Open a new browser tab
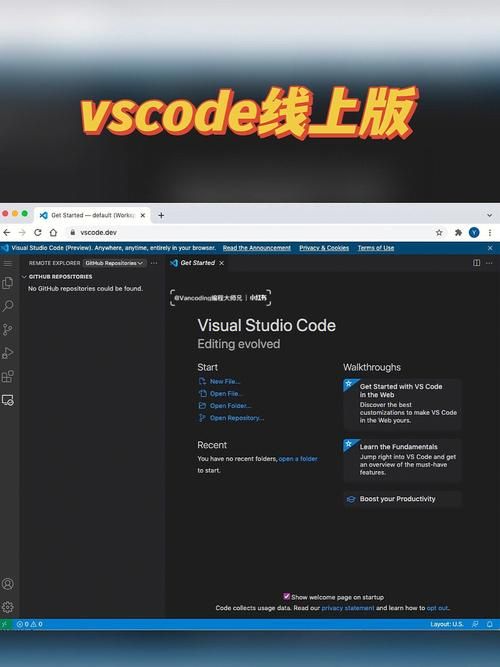500x667 pixels. point(161,215)
